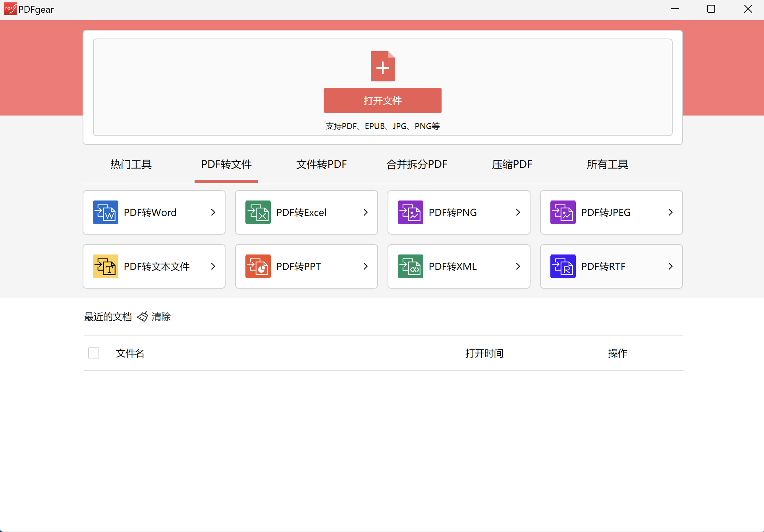This screenshot has height=532, width=764.
Task: Click the PDF转文本文件 yellow icon
Action: click(x=105, y=266)
